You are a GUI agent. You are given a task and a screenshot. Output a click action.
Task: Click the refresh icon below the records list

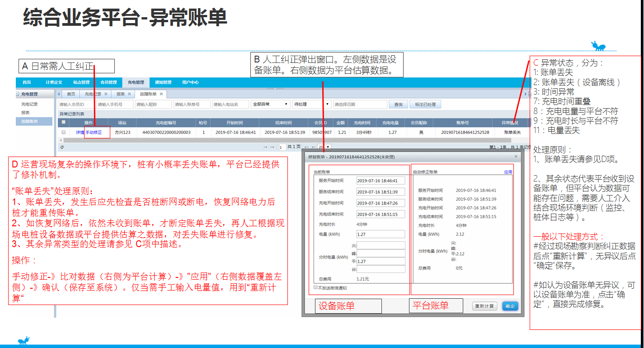[x=62, y=147]
